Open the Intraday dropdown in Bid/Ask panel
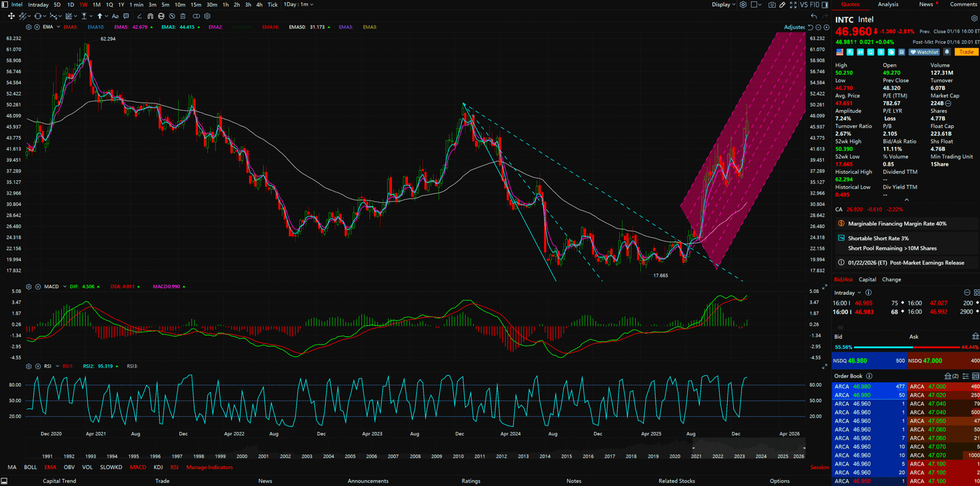The width and height of the screenshot is (980, 486). [x=847, y=293]
